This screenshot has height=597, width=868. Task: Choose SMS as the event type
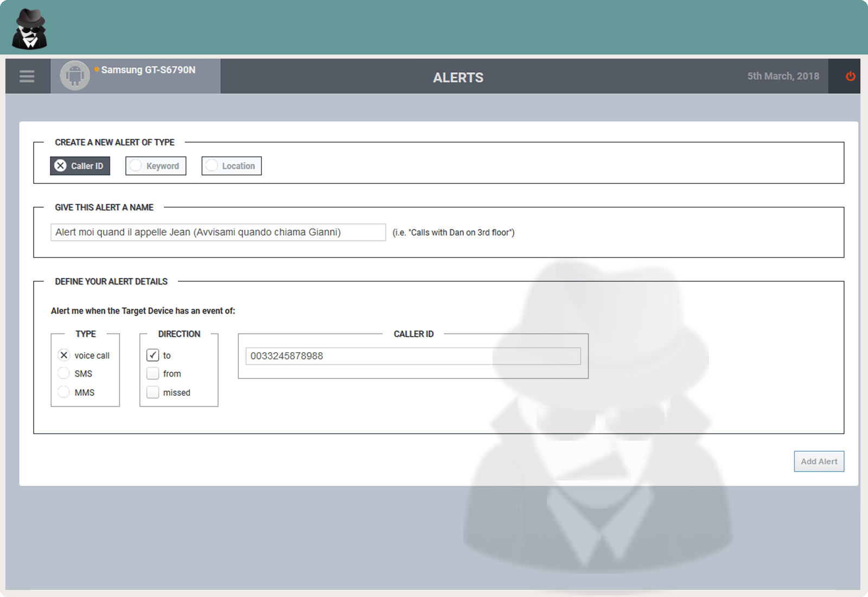point(64,373)
